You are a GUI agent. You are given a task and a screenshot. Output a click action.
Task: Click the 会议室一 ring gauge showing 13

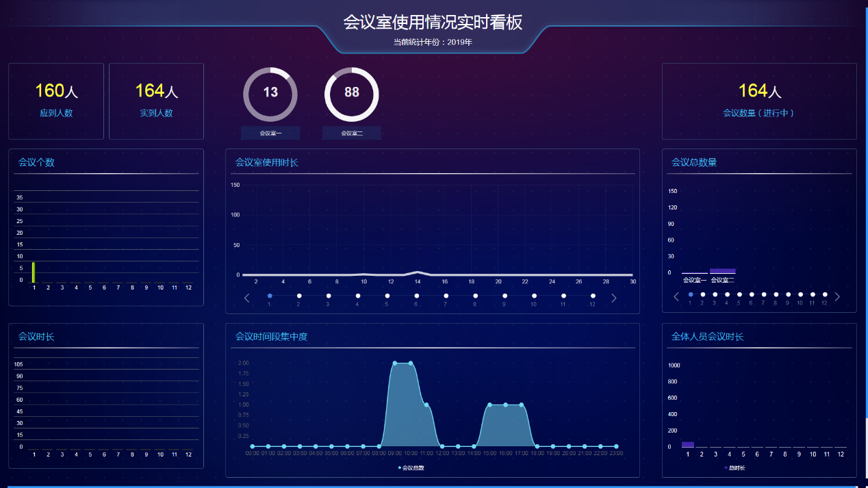coord(270,94)
